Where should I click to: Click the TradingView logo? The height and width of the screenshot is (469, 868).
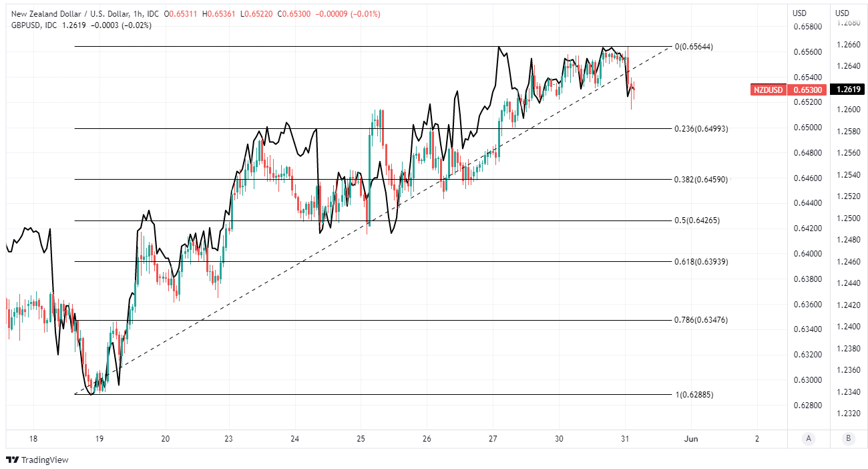[x=37, y=460]
